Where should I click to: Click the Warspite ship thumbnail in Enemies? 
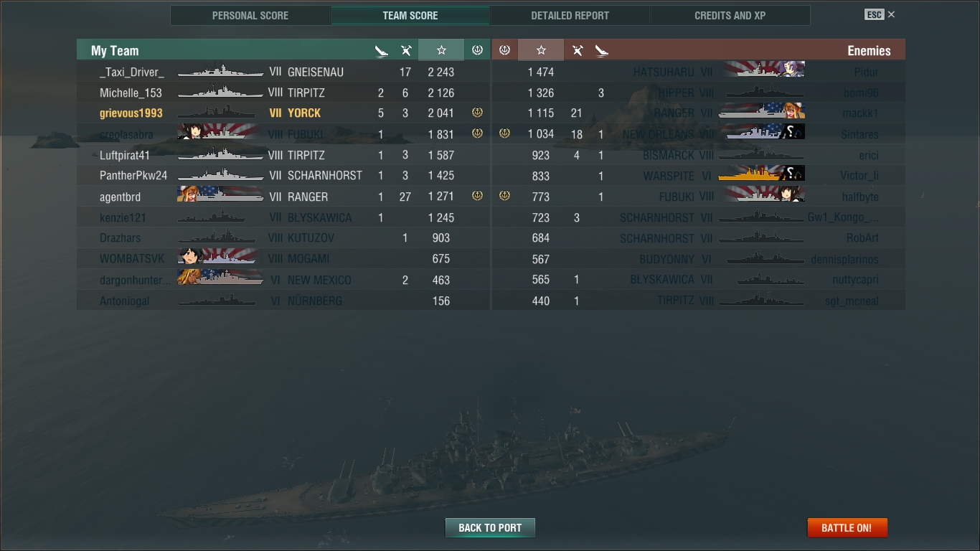pyautogui.click(x=761, y=174)
